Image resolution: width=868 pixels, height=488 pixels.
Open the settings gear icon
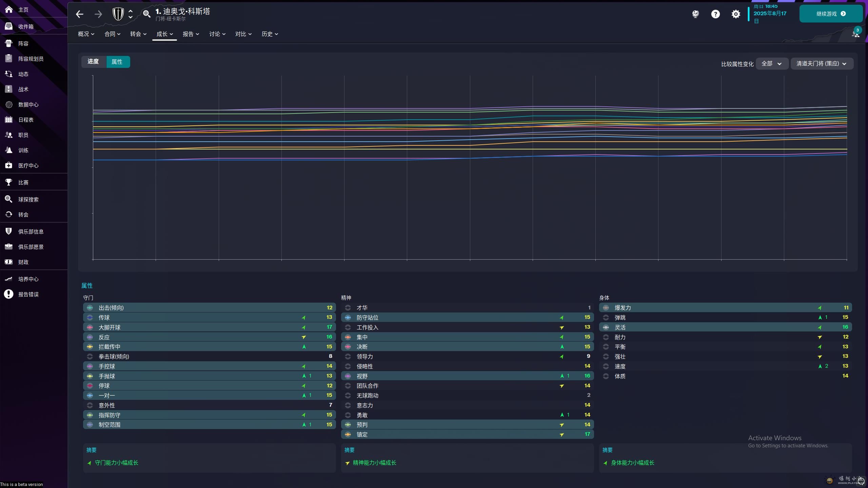point(736,14)
